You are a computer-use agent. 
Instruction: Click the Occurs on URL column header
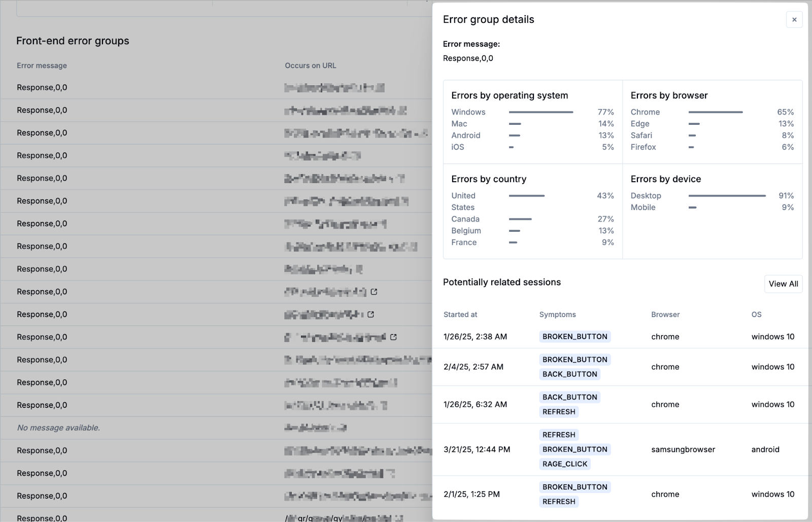(310, 65)
